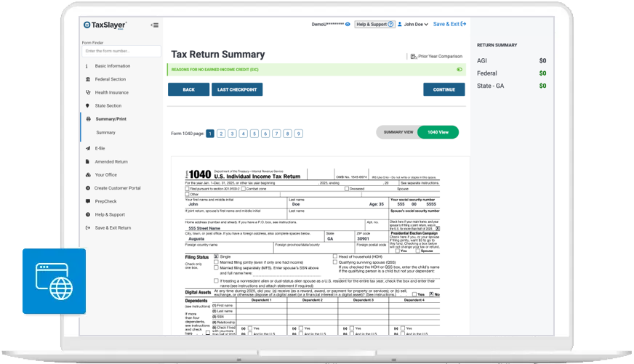634x364 pixels.
Task: Check the Head of household filing box
Action: 334,256
